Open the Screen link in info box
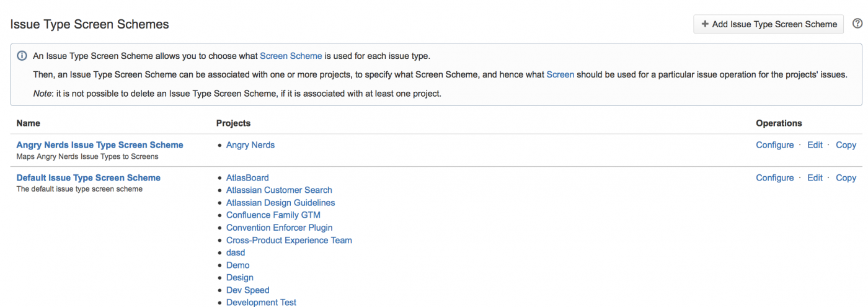This screenshot has height=307, width=868. pos(560,74)
